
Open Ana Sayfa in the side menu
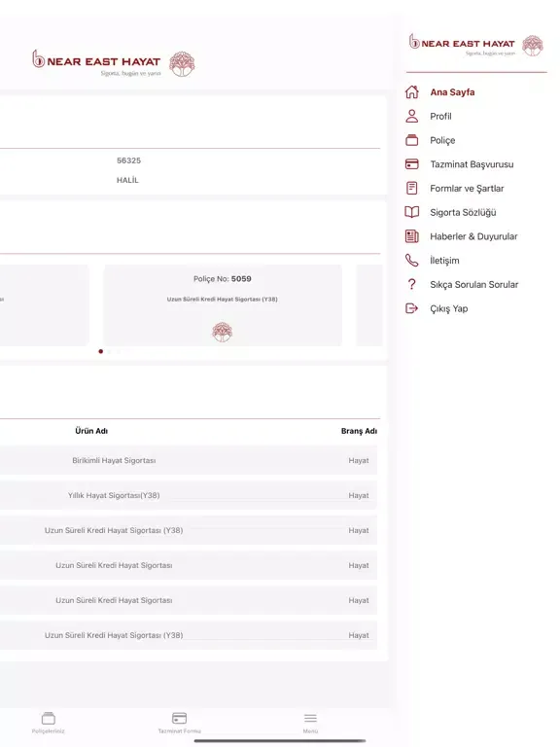452,92
